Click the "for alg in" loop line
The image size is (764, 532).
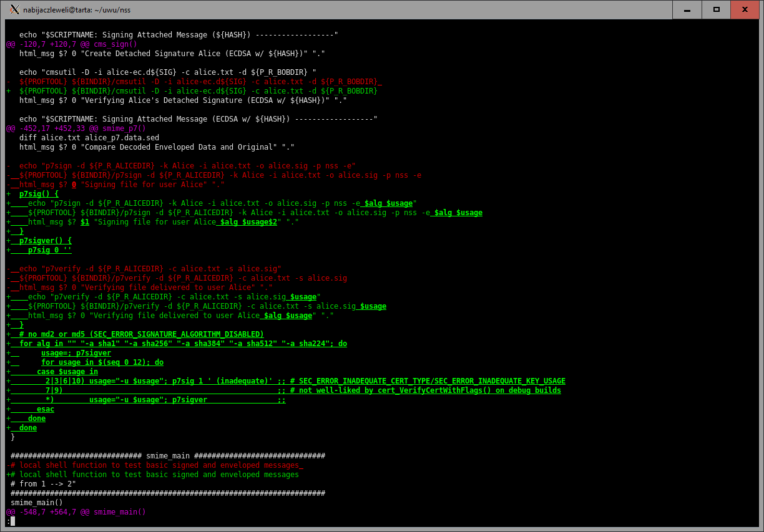point(183,344)
